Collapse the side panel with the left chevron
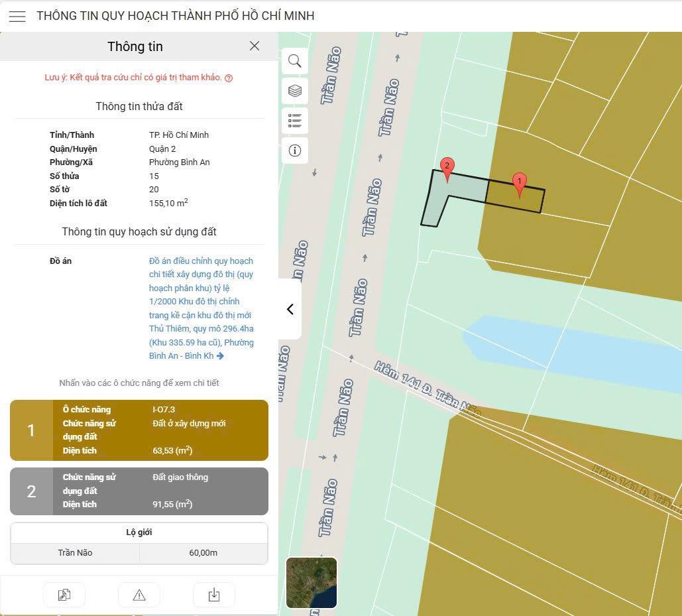Image resolution: width=682 pixels, height=616 pixels. [x=290, y=309]
